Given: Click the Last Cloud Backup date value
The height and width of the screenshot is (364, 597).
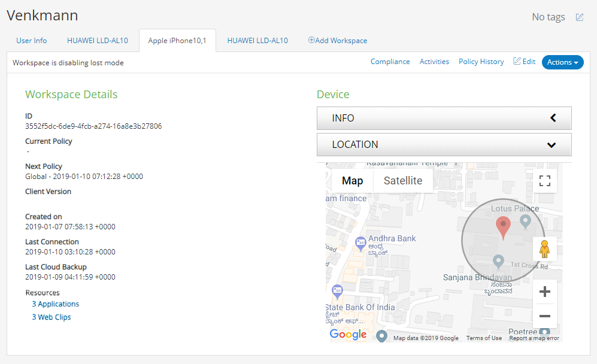Looking at the screenshot, I should (x=70, y=277).
